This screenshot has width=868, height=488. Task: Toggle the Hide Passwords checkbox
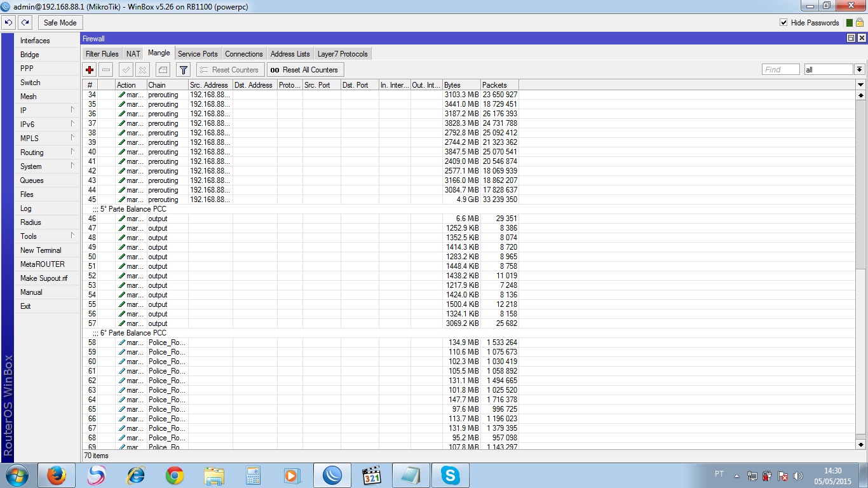point(783,23)
